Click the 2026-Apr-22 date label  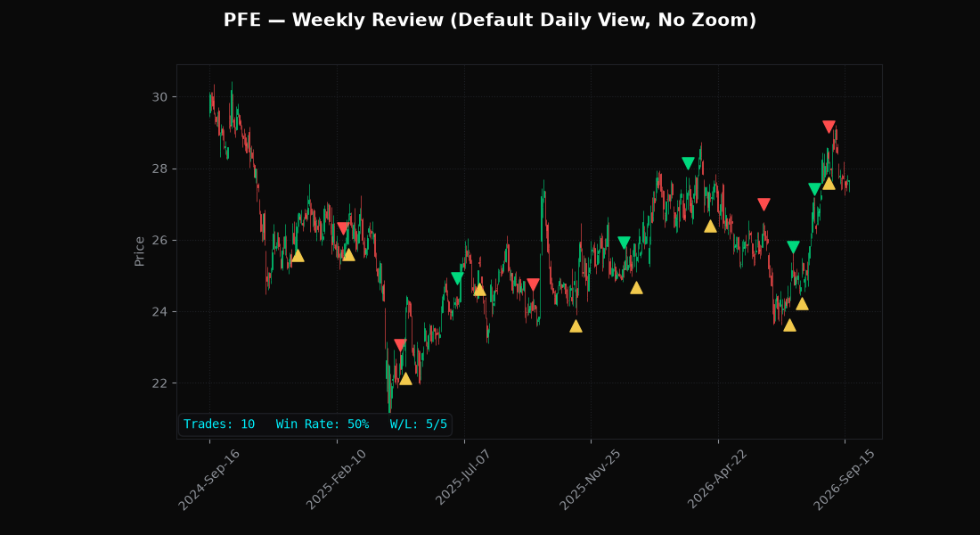[x=717, y=480]
